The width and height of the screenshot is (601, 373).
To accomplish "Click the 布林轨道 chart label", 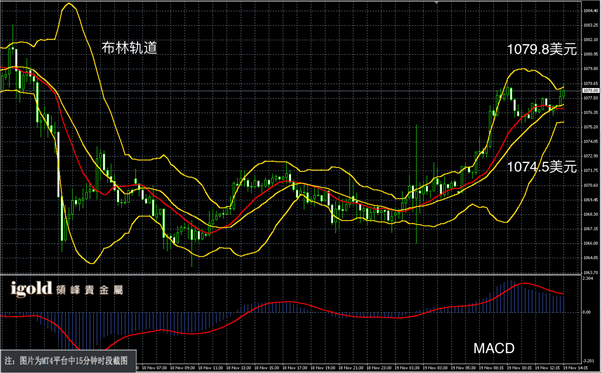I will coord(129,48).
